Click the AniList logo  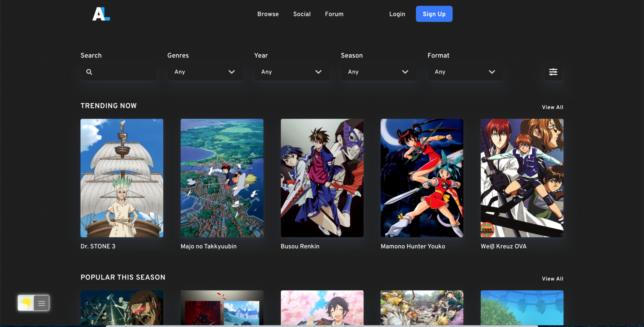coord(101,14)
